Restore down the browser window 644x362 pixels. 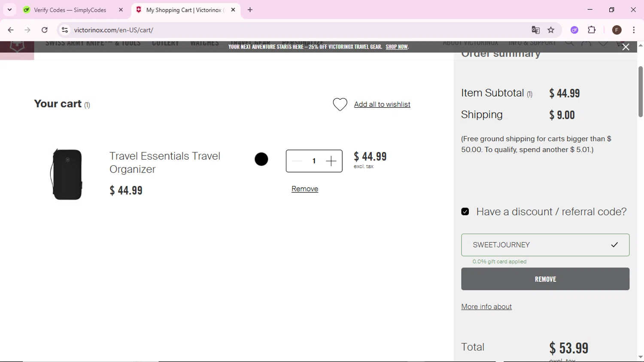612,9
